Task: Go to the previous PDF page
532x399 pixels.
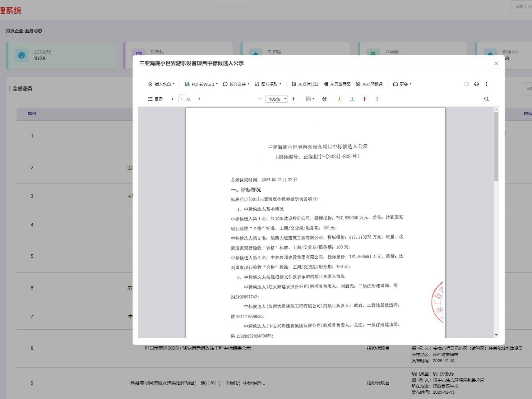Action: click(x=173, y=99)
